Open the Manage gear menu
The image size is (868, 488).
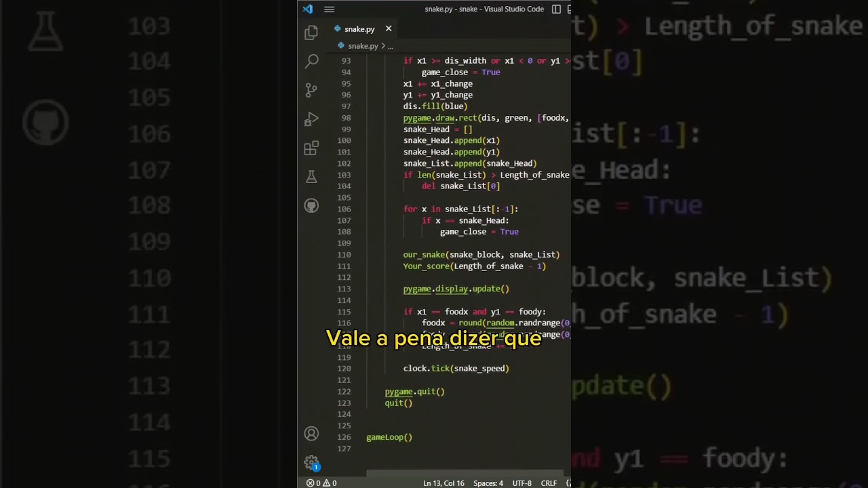(x=311, y=462)
